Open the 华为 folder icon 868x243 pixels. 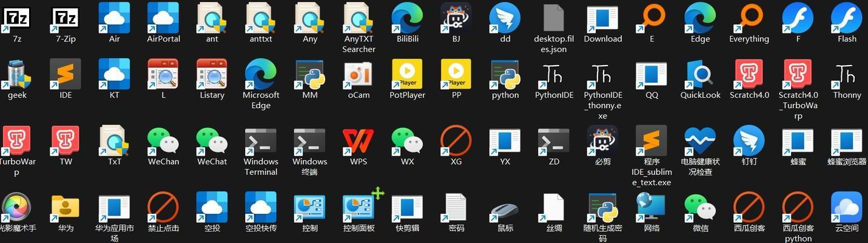pos(66,208)
